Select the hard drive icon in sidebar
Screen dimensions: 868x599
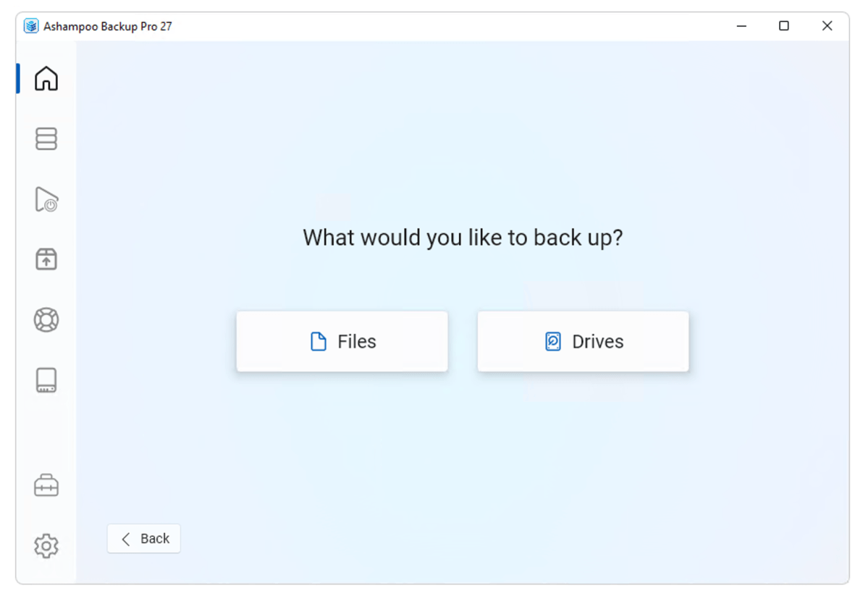coord(46,380)
